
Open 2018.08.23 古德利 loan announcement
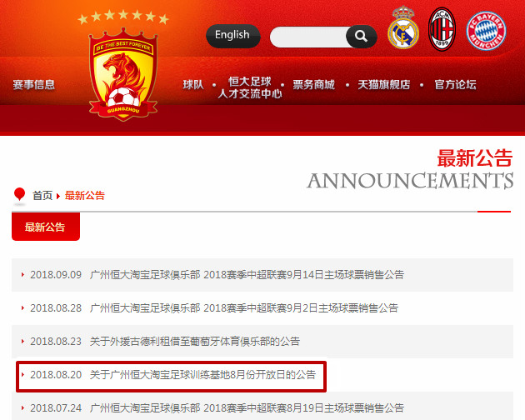tap(194, 342)
